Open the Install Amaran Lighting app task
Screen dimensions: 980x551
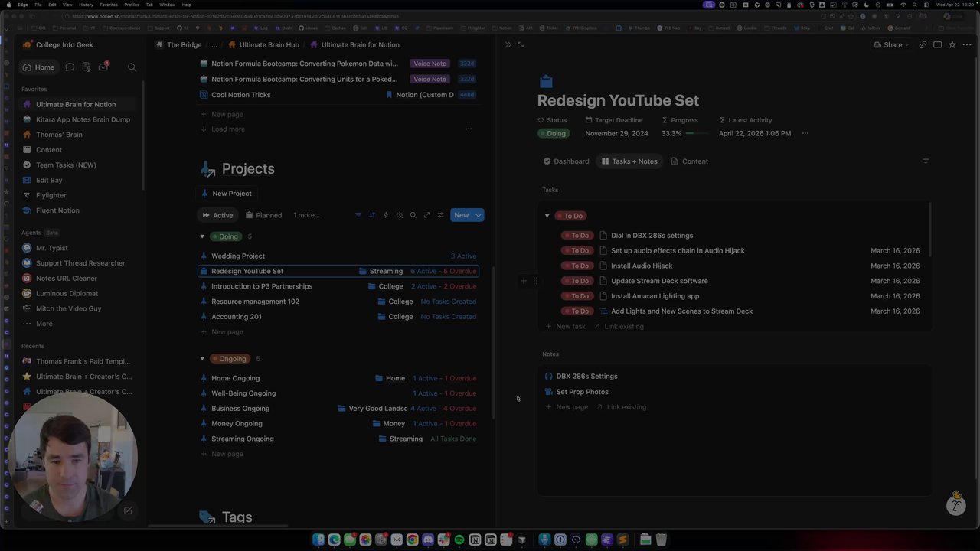tap(655, 296)
